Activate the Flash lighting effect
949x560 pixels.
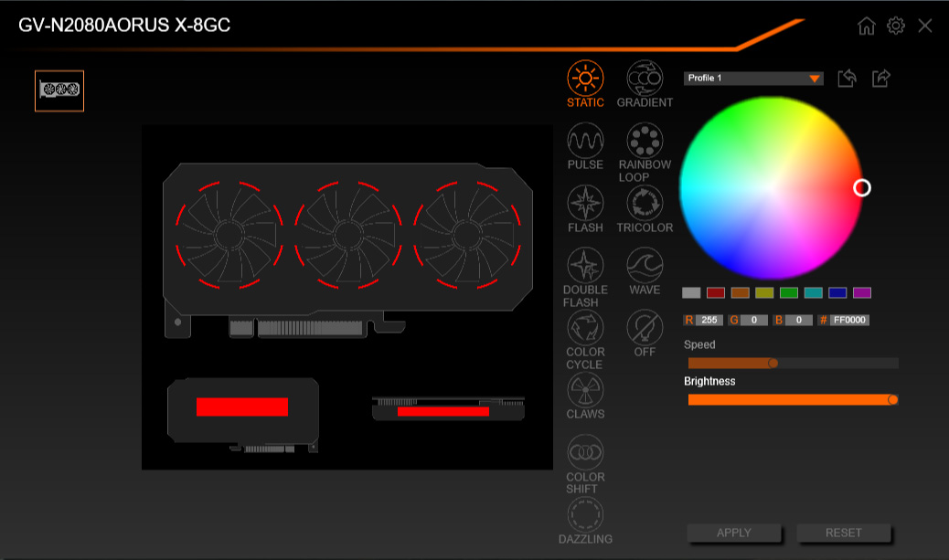pos(584,203)
